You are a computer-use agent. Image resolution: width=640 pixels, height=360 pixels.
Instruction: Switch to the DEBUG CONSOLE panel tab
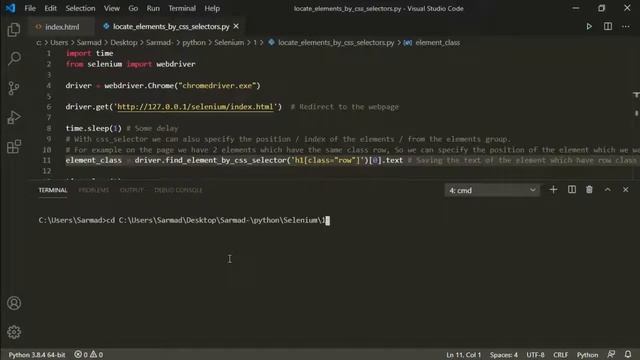[x=178, y=190]
